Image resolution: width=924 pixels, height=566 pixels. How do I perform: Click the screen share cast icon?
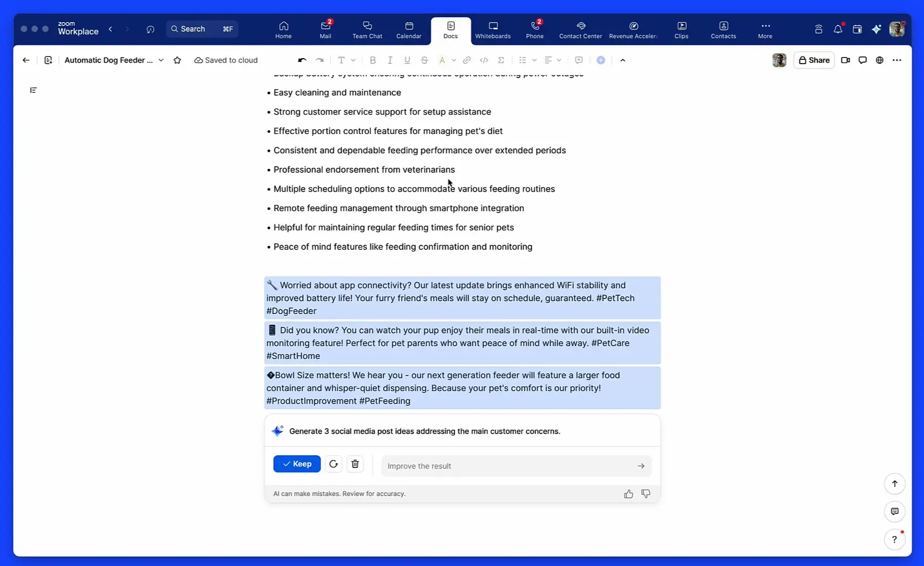pos(819,29)
